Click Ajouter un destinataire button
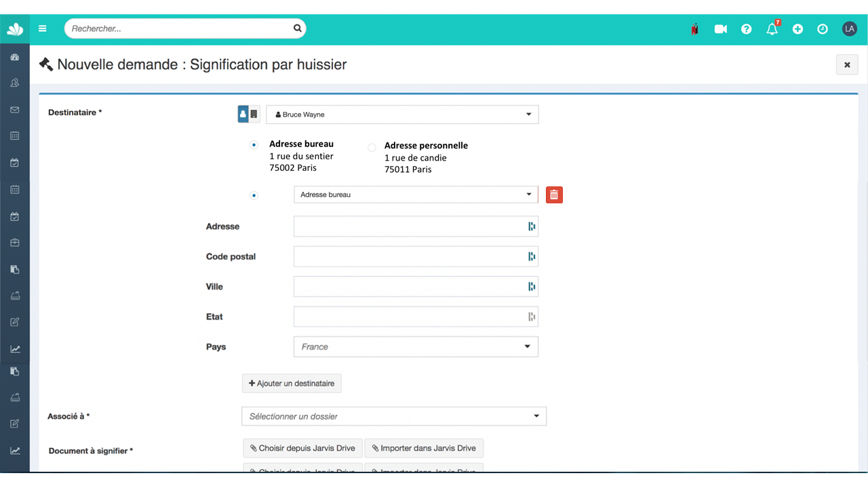Viewport: 868px width, 488px height. click(x=292, y=383)
